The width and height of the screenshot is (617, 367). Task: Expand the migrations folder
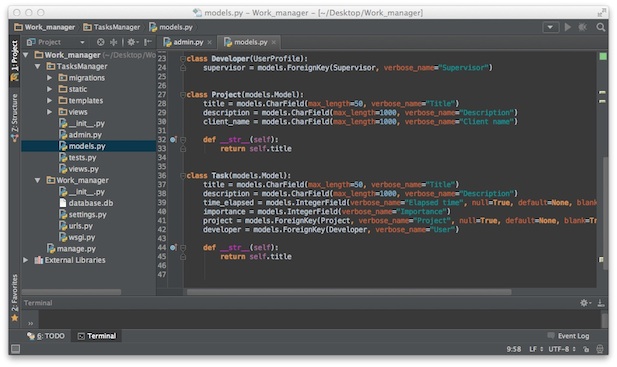tap(49, 78)
